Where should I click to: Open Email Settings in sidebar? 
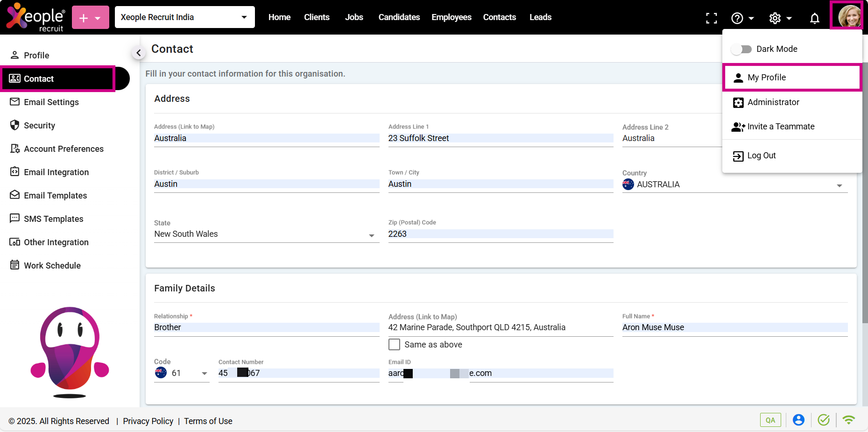[51, 102]
